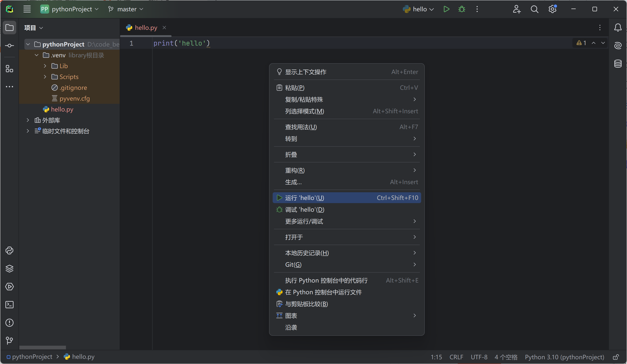Toggle the read-only lock icon in status bar
Viewport: 627px width, 364px height.
(615, 357)
